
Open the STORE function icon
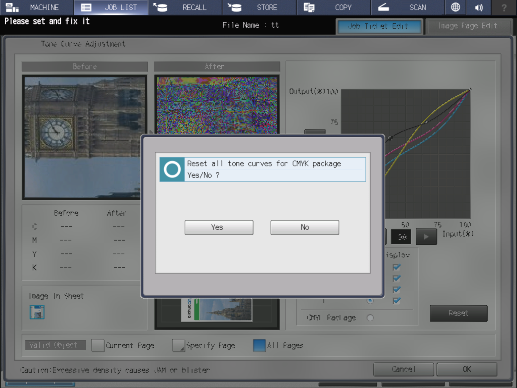point(235,7)
